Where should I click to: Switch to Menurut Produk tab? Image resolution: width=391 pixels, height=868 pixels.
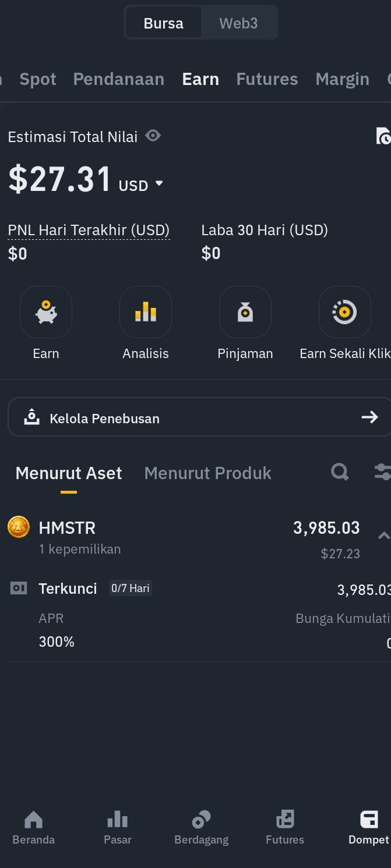[x=207, y=473]
